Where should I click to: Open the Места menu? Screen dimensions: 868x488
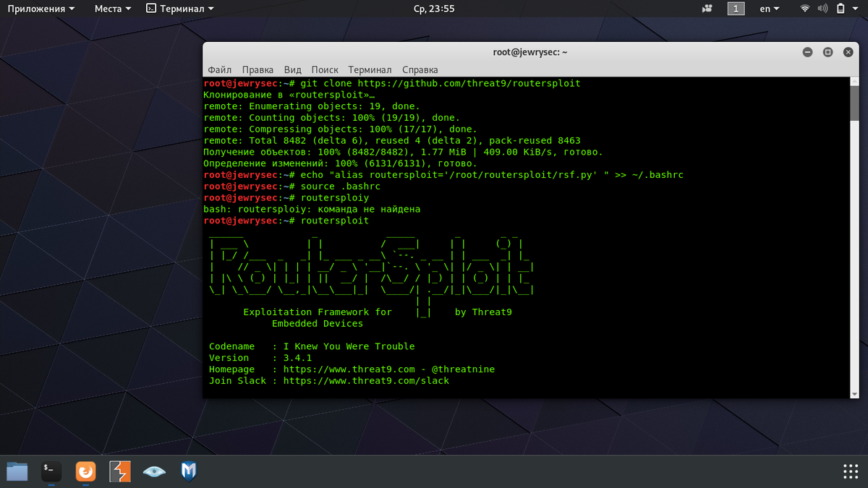click(113, 9)
